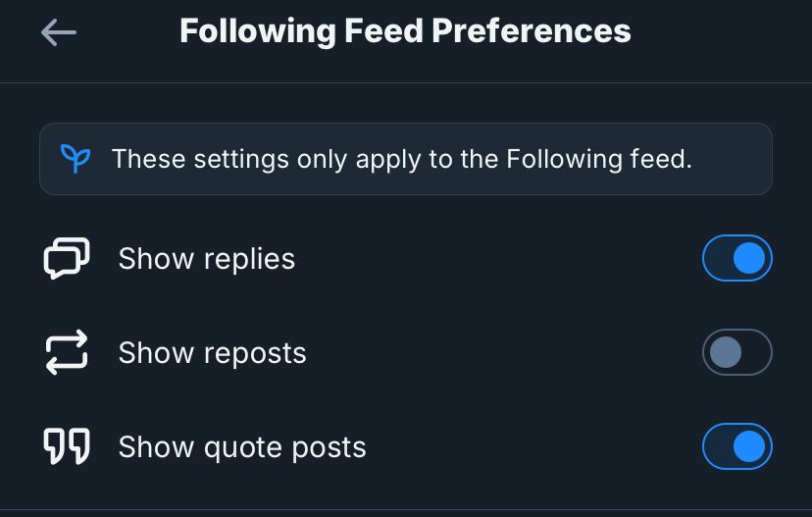Select the Show reposts label
Viewport: 812px width, 517px height.
(x=213, y=353)
